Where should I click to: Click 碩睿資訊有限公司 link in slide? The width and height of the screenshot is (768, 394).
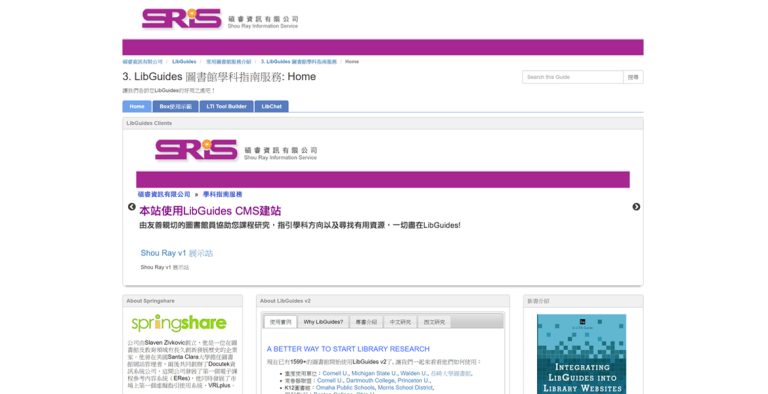point(164,195)
